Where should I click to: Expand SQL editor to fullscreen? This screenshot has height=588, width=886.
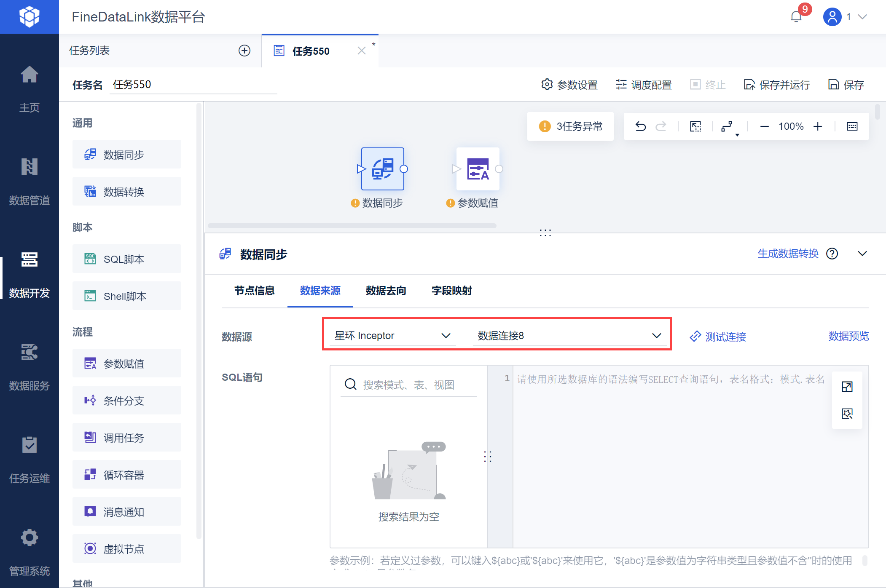point(847,387)
